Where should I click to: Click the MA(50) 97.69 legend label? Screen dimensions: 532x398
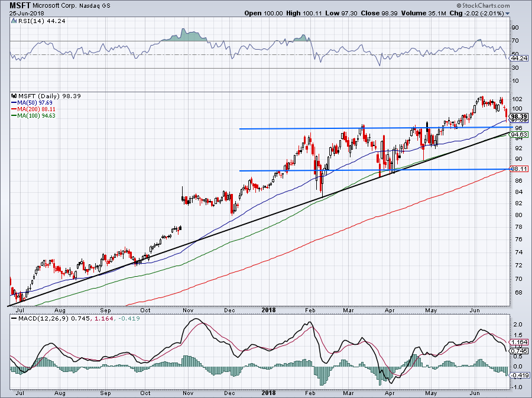pyautogui.click(x=35, y=102)
